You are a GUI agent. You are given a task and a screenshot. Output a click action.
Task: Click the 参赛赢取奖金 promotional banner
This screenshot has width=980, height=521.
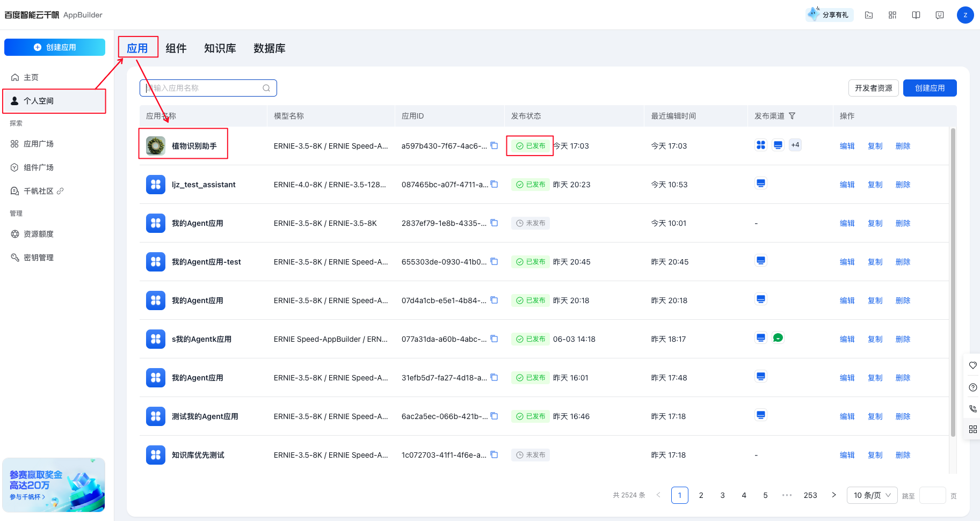click(x=54, y=485)
